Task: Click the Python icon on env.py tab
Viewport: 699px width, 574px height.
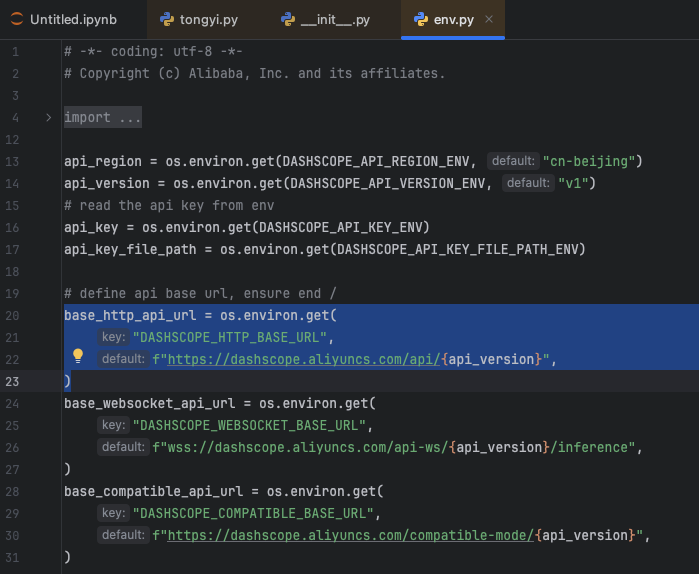Action: click(421, 19)
